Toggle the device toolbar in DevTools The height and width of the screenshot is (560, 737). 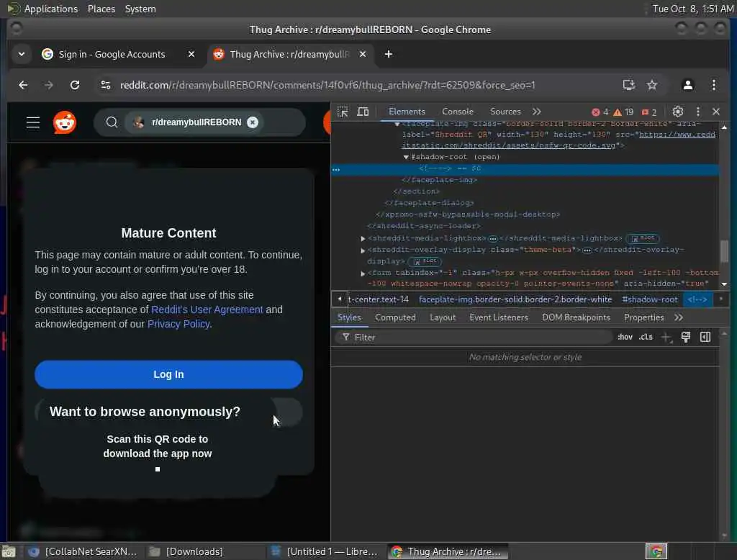[363, 112]
